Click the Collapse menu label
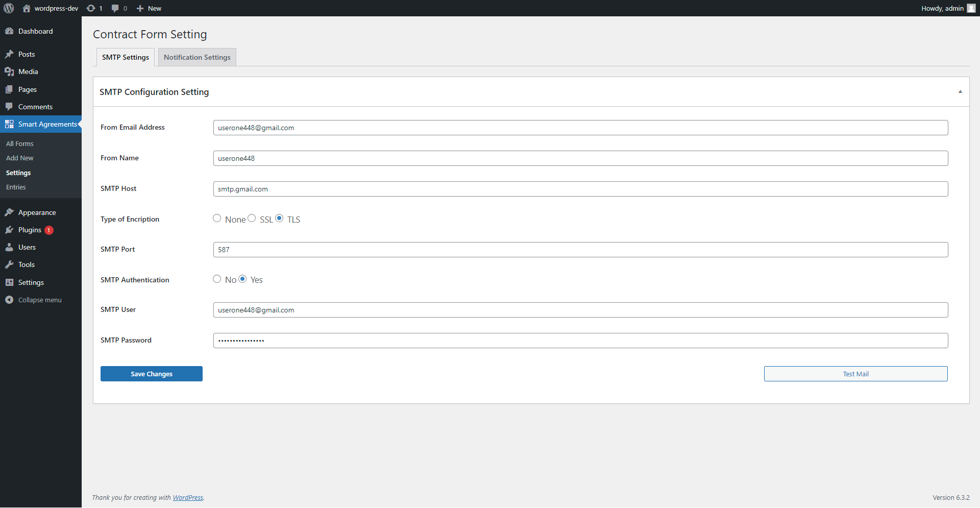Screen dimensions: 980x508 [40, 300]
